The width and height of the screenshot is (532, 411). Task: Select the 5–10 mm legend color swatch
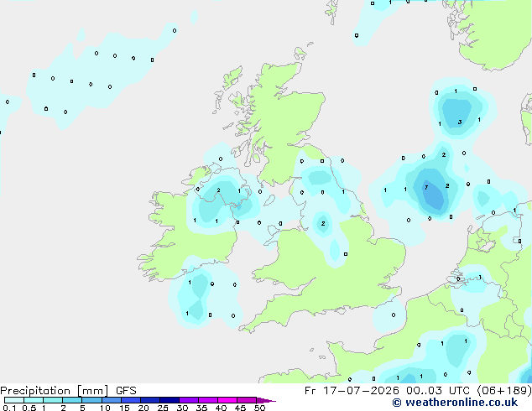[91, 400]
